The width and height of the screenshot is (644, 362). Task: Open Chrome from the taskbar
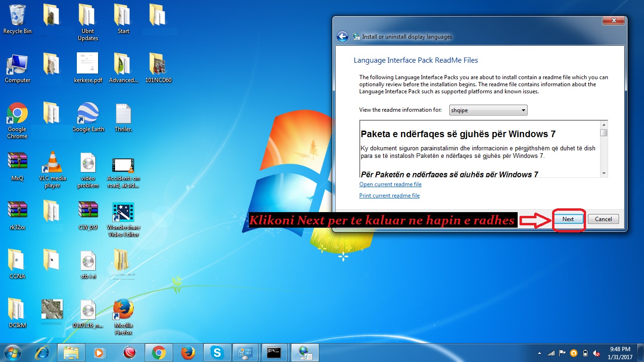coord(158,353)
